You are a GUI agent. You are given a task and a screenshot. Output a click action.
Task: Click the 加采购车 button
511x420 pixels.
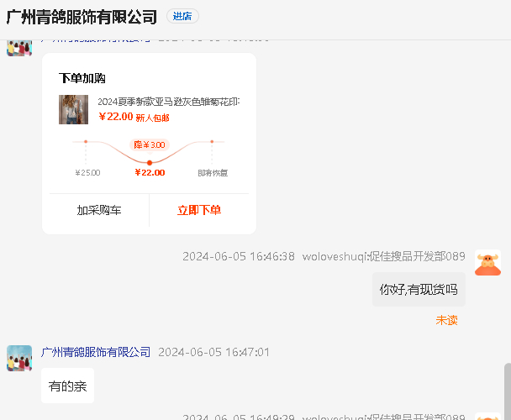click(x=99, y=210)
